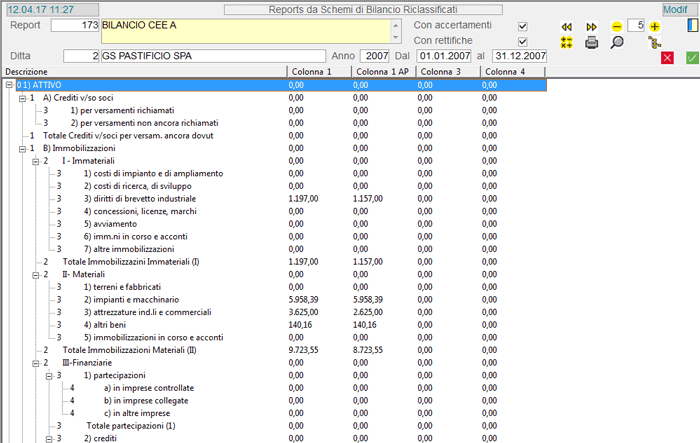Select the 5) avviamento row
The image size is (700, 443).
[x=110, y=224]
